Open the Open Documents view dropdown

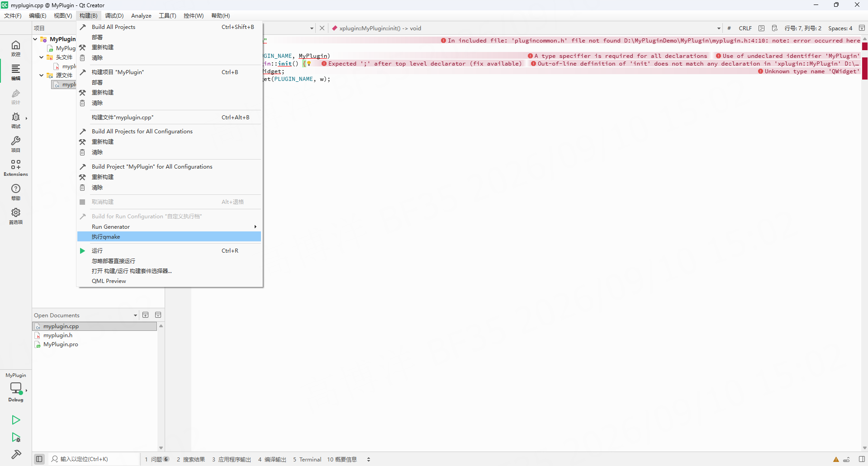pyautogui.click(x=135, y=315)
